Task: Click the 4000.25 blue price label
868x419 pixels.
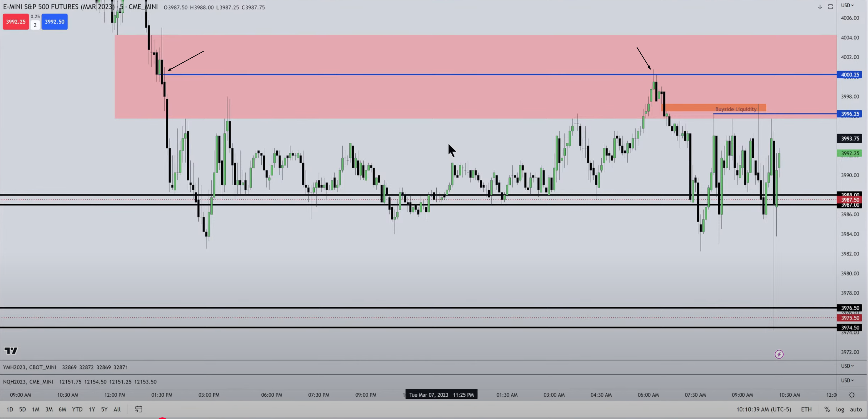Action: click(x=849, y=75)
